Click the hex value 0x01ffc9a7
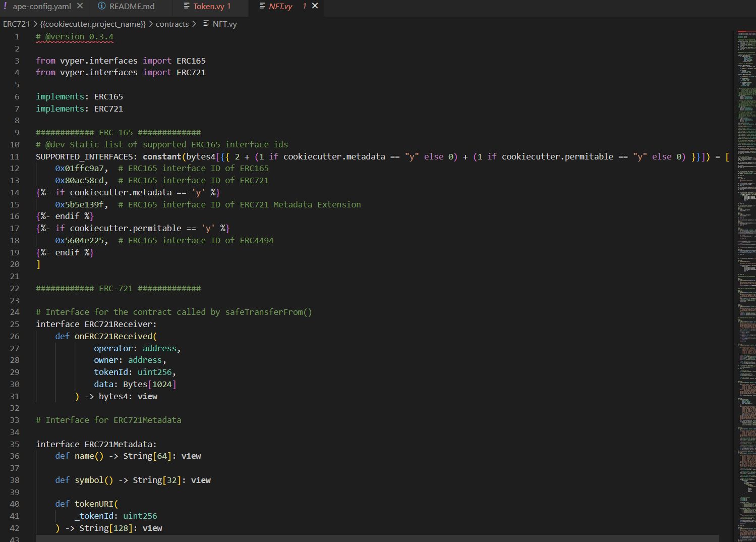The image size is (756, 542). tap(80, 169)
